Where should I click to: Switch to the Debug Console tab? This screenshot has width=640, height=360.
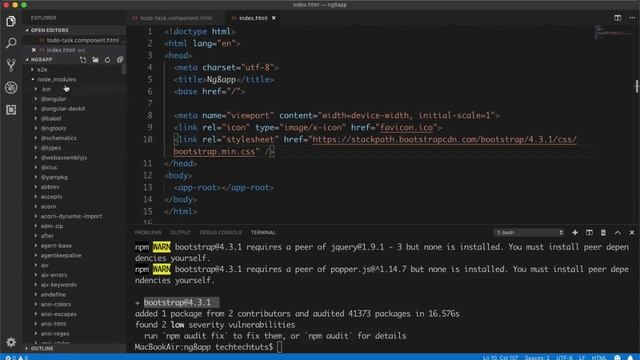click(221, 233)
